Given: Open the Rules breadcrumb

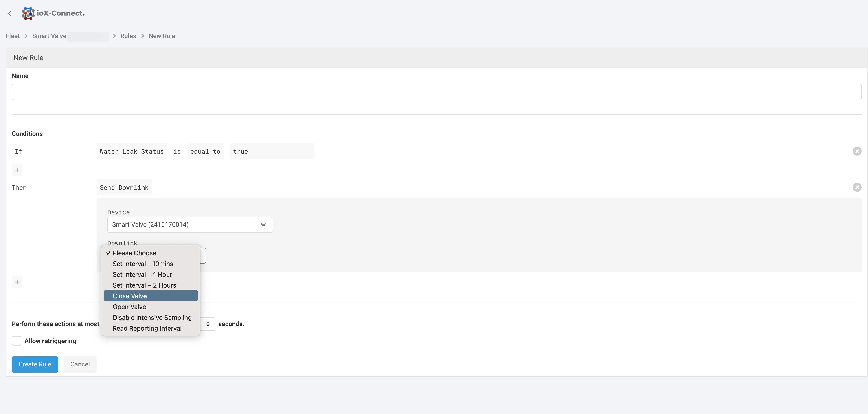Looking at the screenshot, I should (128, 36).
